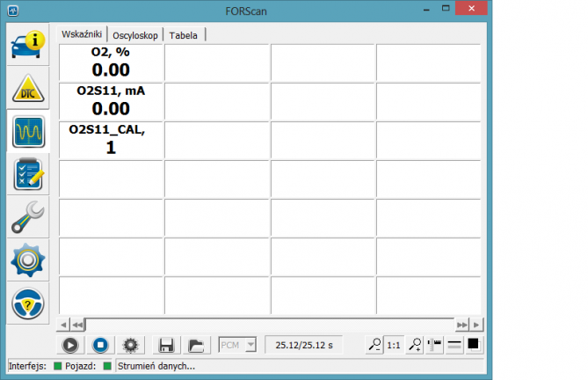Save recorded data with floppy icon
588x380 pixels.
point(164,345)
